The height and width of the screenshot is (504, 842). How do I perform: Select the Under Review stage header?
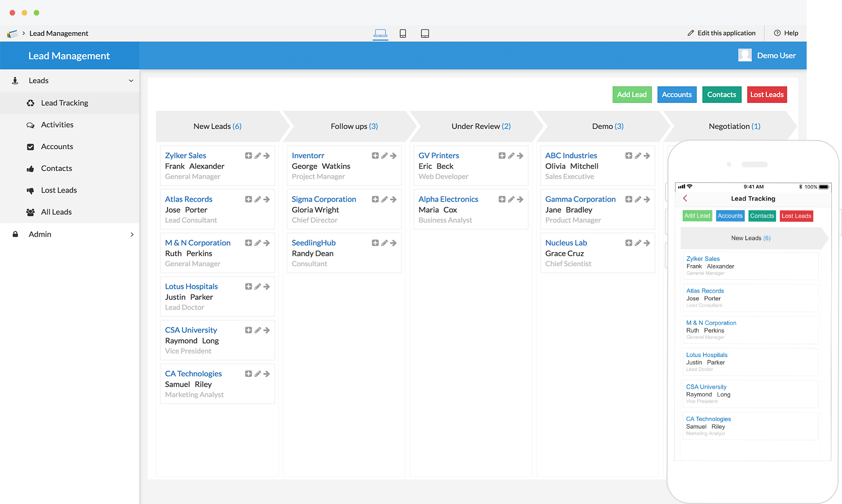pos(480,127)
